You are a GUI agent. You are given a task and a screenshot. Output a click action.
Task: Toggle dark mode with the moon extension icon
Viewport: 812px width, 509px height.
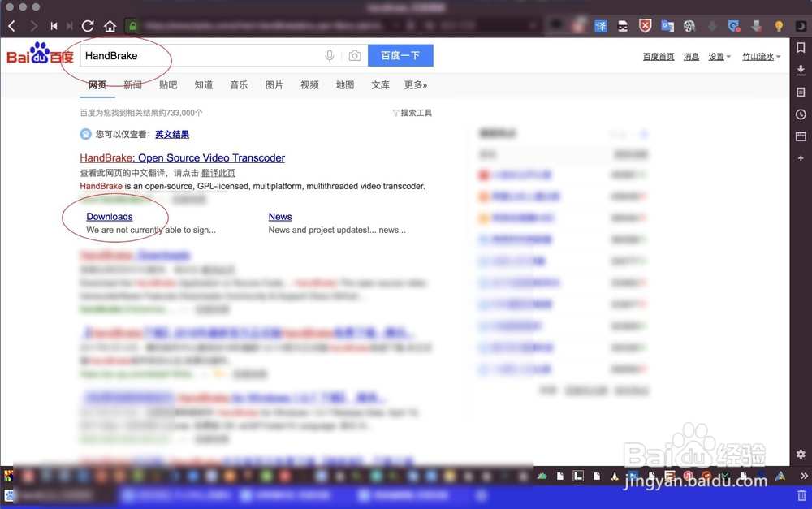(x=799, y=26)
